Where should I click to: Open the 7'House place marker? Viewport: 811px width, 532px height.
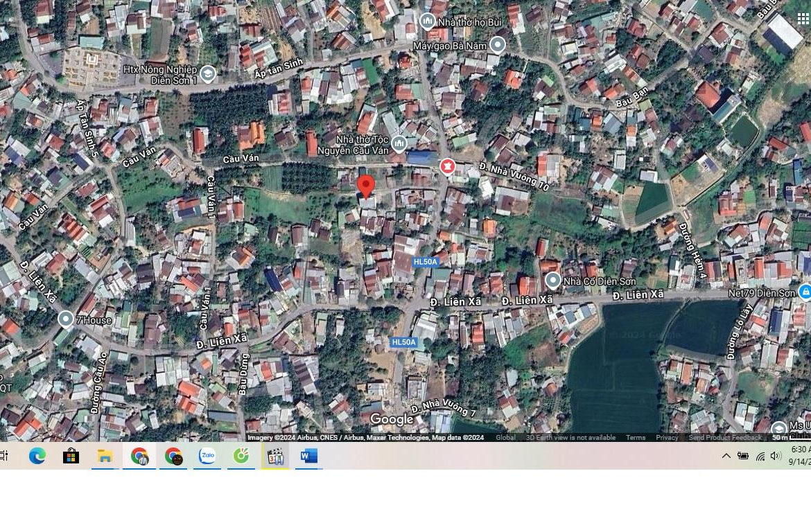tap(66, 319)
